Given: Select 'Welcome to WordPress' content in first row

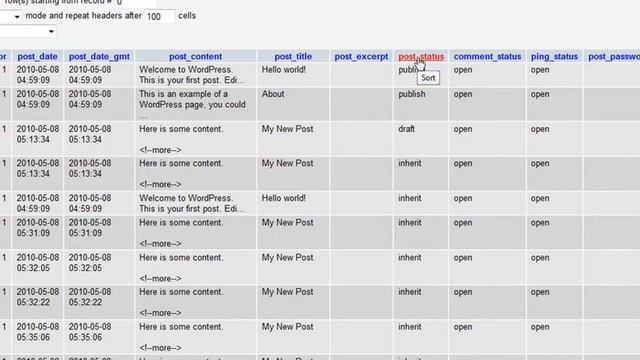Looking at the screenshot, I should [x=192, y=75].
